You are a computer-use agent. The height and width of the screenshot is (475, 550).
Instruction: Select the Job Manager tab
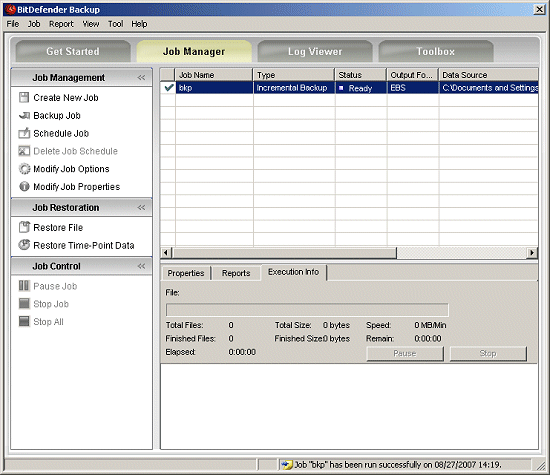point(194,51)
